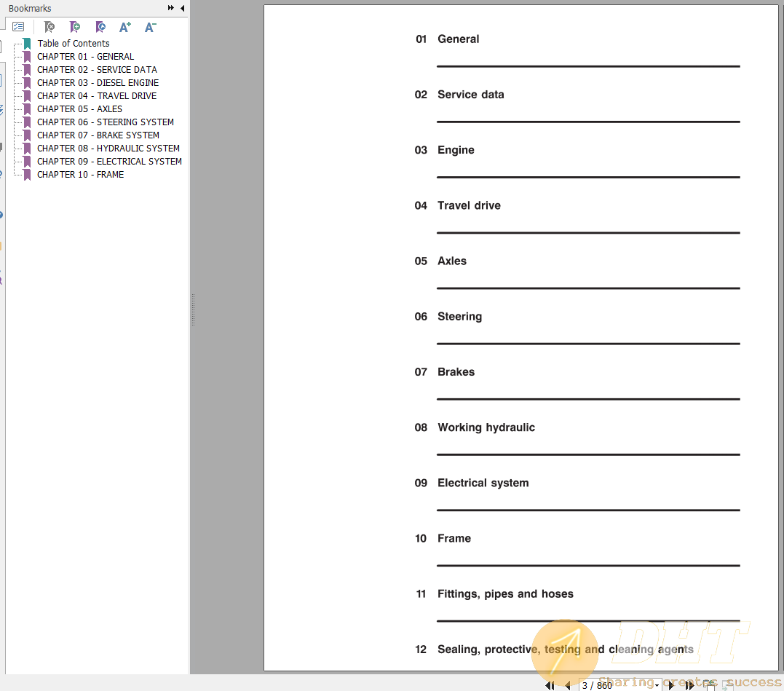Expand CHAPTER 01 - GENERAL bookmark

tap(85, 56)
